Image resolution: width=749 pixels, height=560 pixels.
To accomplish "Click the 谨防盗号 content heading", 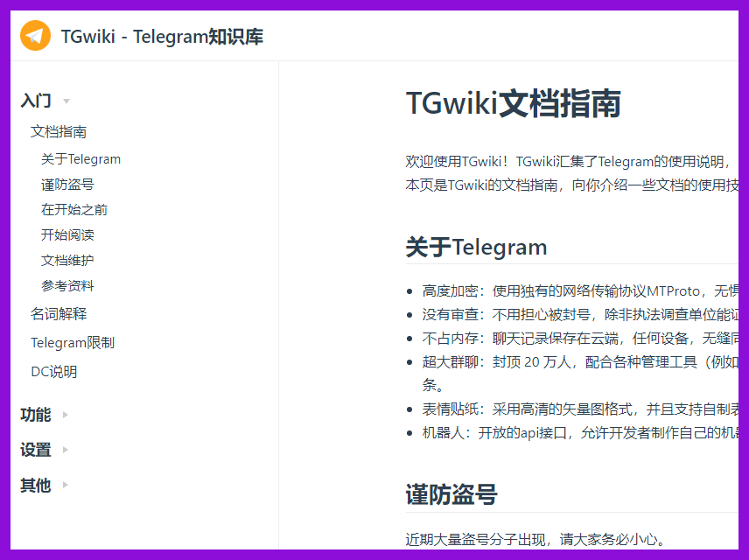I will [451, 494].
